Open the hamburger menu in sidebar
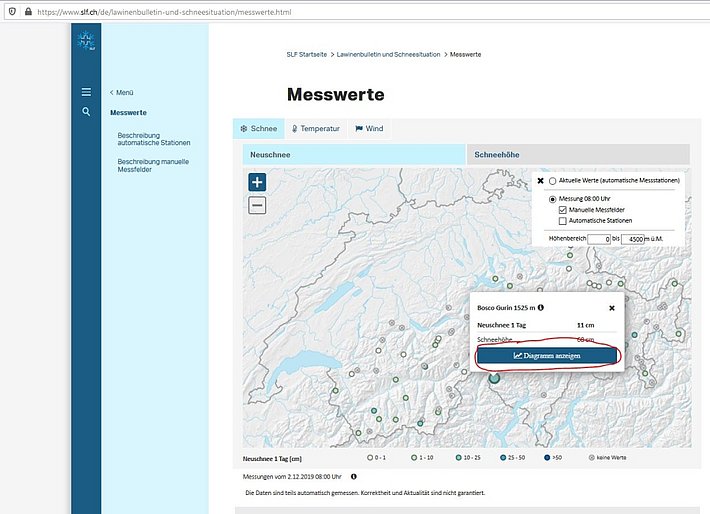 (86, 92)
